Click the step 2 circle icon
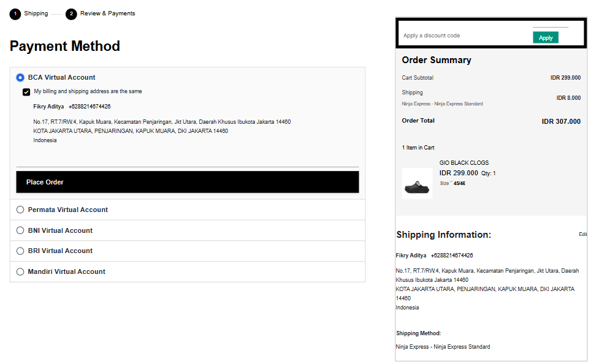The image size is (591, 364). (71, 14)
